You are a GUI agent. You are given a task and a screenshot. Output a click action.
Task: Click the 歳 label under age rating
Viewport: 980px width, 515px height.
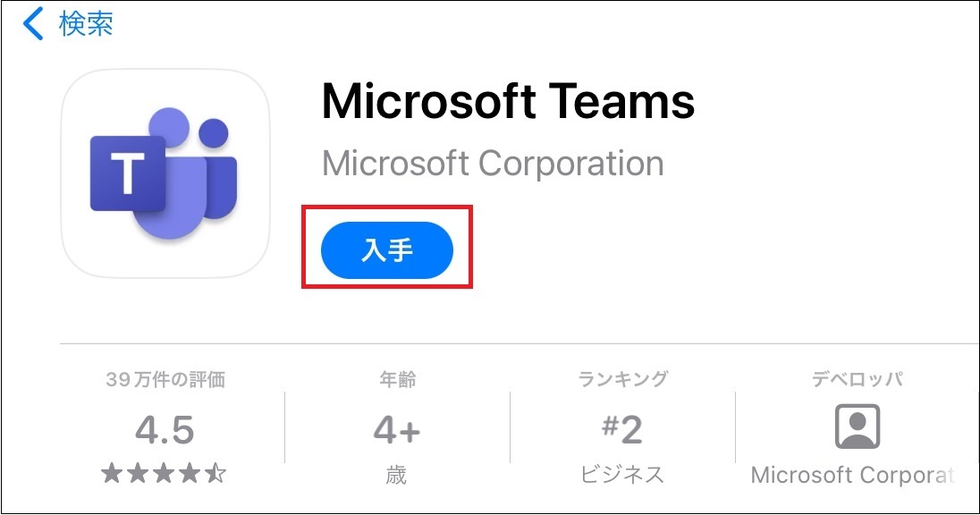click(x=396, y=474)
